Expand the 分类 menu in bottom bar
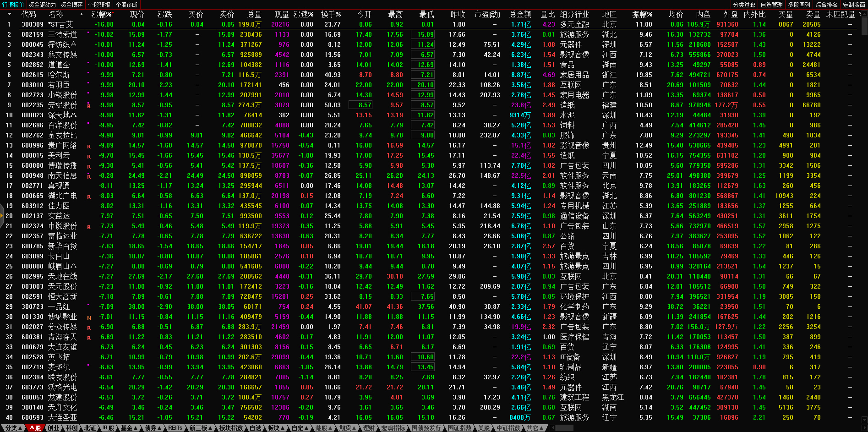This screenshot has width=868, height=432. click(13, 428)
